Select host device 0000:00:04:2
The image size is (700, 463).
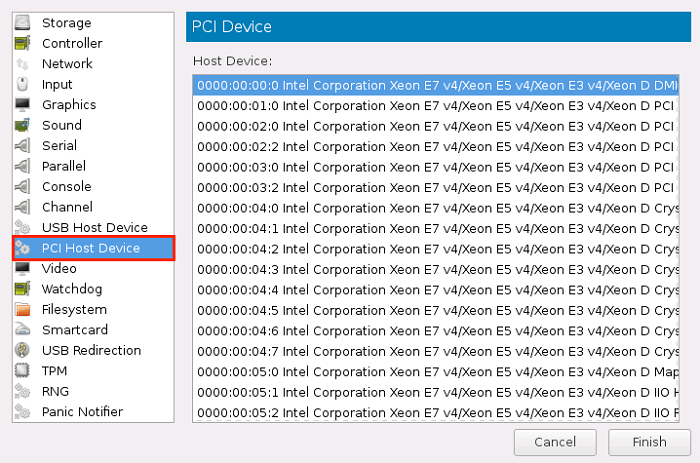tap(436, 249)
